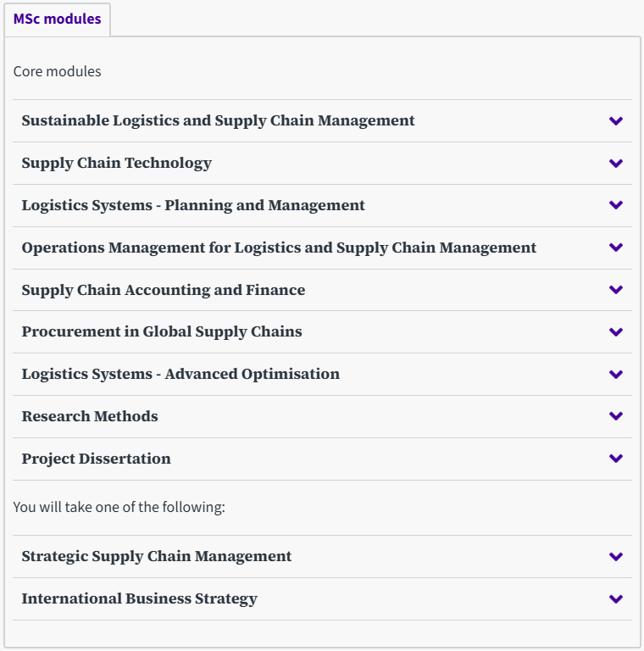Expand the Research Methods module title
The height and width of the screenshot is (651, 644).
[90, 416]
